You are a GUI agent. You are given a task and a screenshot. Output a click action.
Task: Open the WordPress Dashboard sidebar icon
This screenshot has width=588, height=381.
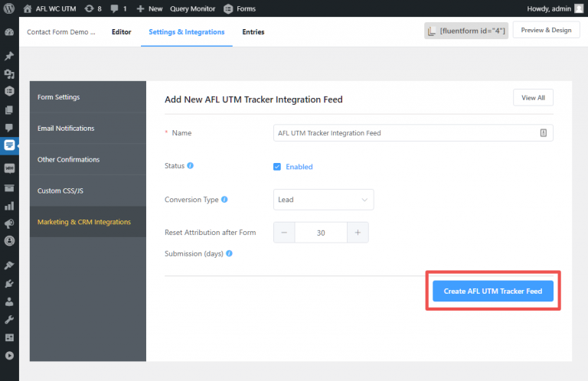(x=9, y=33)
